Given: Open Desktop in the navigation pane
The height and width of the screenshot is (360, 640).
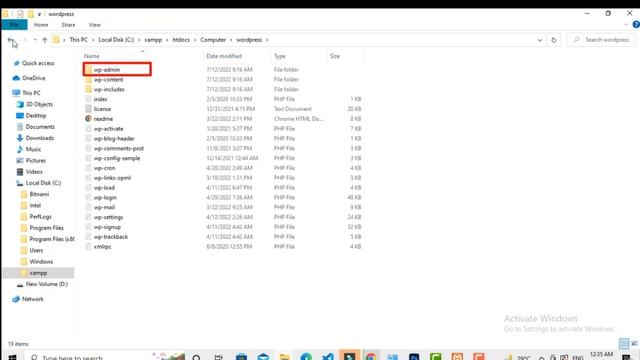Looking at the screenshot, I should 36,116.
